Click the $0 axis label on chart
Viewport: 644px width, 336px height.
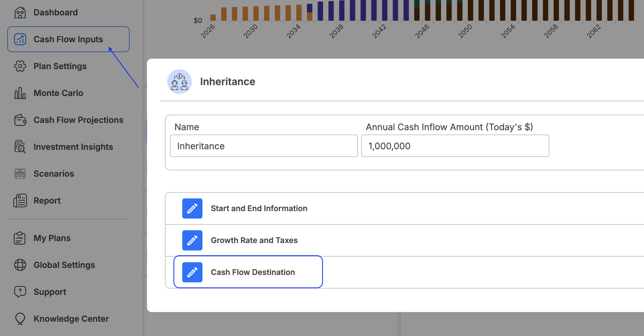[198, 20]
